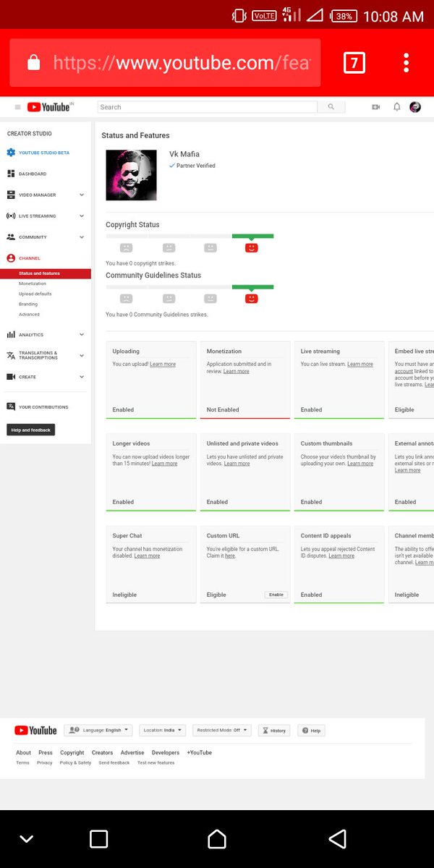
Task: Click the Your Contributions translate icon
Action: pyautogui.click(x=11, y=407)
